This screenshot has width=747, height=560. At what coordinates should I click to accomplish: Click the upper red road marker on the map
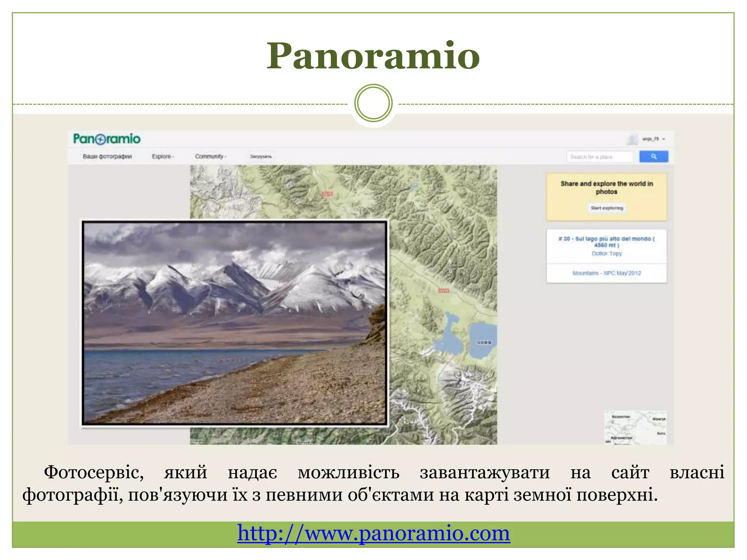tap(327, 194)
